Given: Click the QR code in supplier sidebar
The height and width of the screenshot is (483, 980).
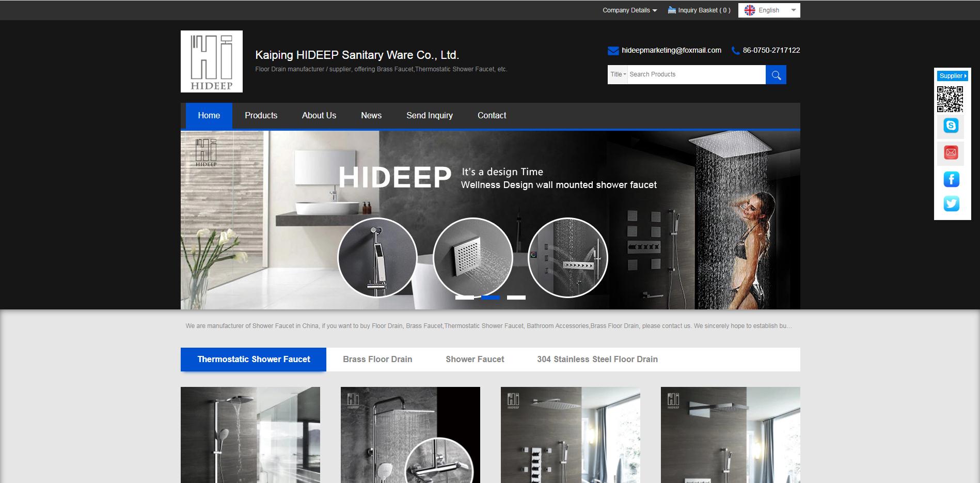Looking at the screenshot, I should pos(950,99).
